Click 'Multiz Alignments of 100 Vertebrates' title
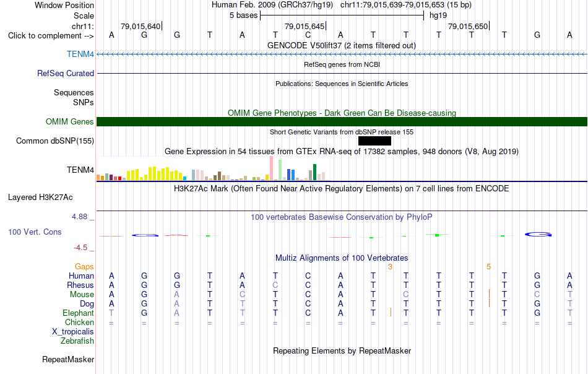 click(342, 258)
